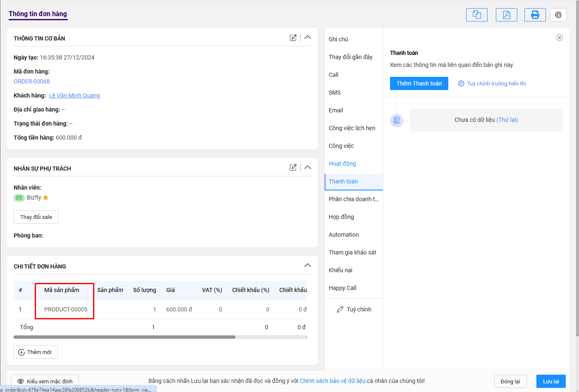Click the pencil icon next to Tuỳ chỉnh
This screenshot has width=579, height=392.
(x=340, y=309)
